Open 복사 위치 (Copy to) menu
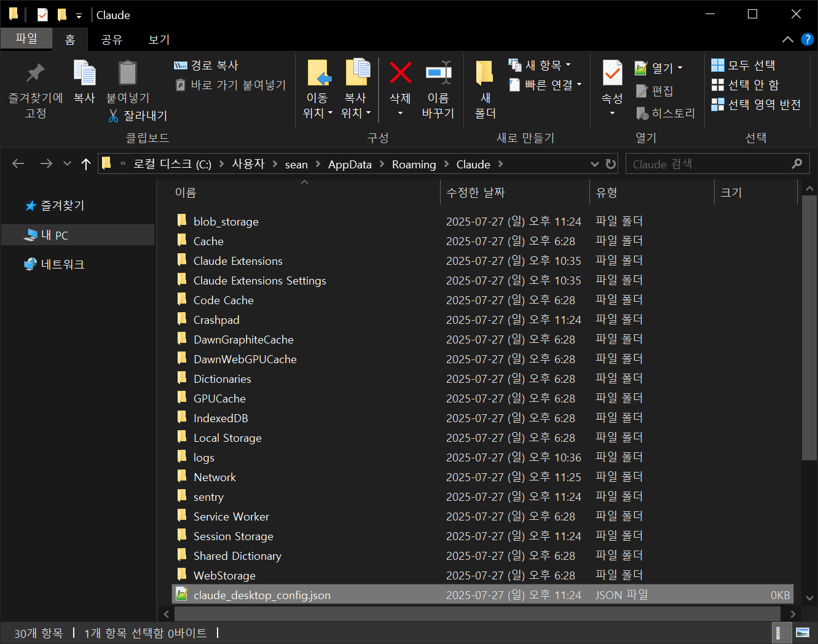Image resolution: width=818 pixels, height=644 pixels. (x=356, y=90)
